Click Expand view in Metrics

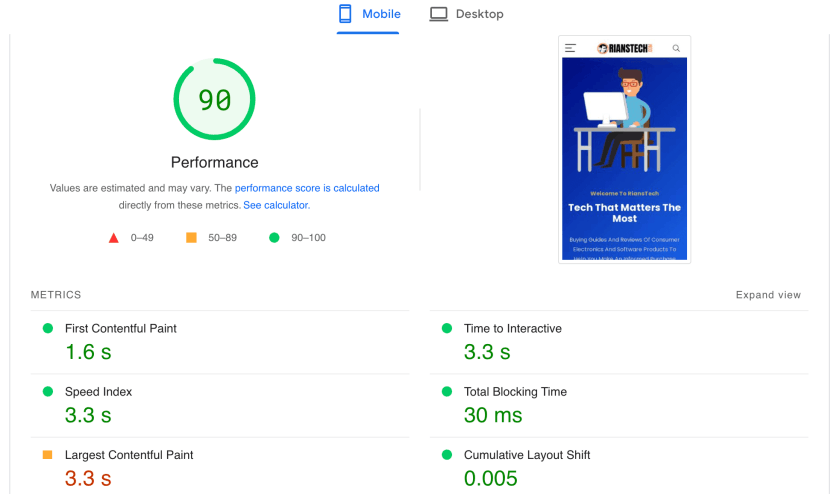click(768, 295)
